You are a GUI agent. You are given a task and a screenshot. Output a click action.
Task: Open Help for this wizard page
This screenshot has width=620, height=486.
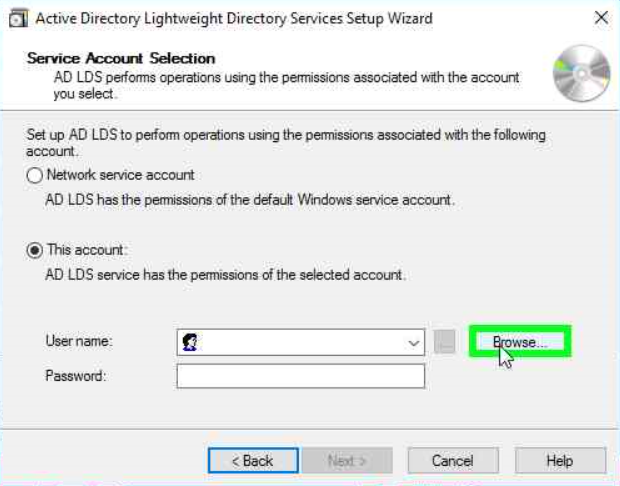tap(560, 461)
